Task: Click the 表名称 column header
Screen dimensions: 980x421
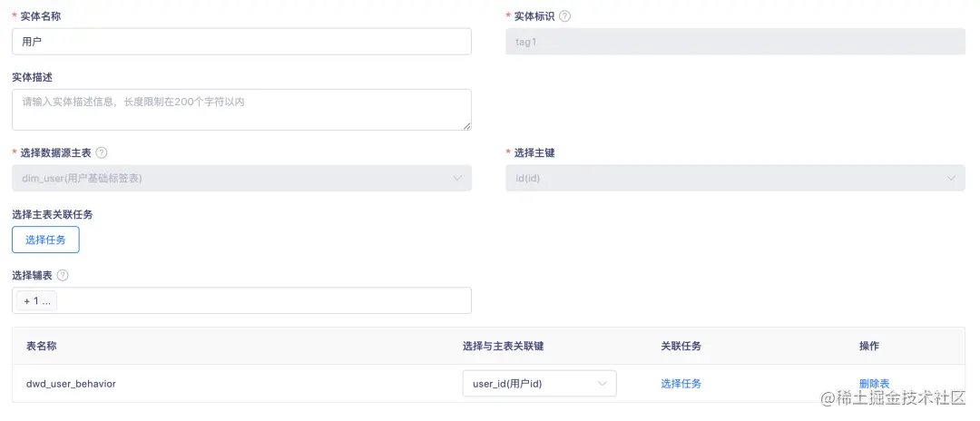Action: coord(41,346)
